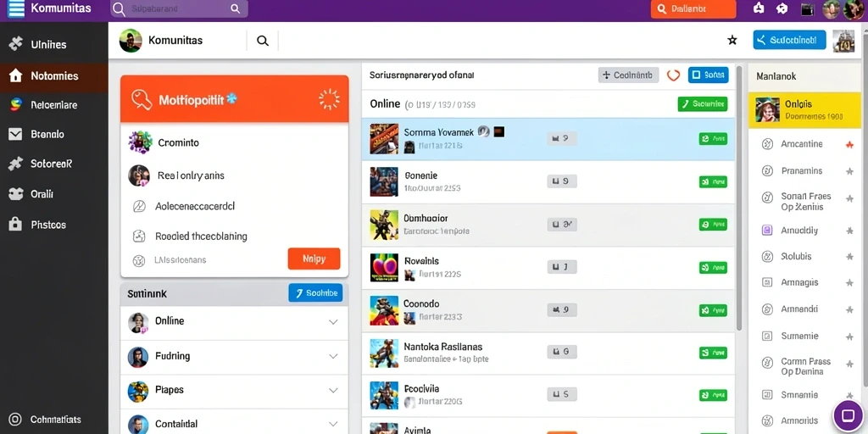Expand the Plapes section chevron
The width and height of the screenshot is (868, 434).
point(333,390)
